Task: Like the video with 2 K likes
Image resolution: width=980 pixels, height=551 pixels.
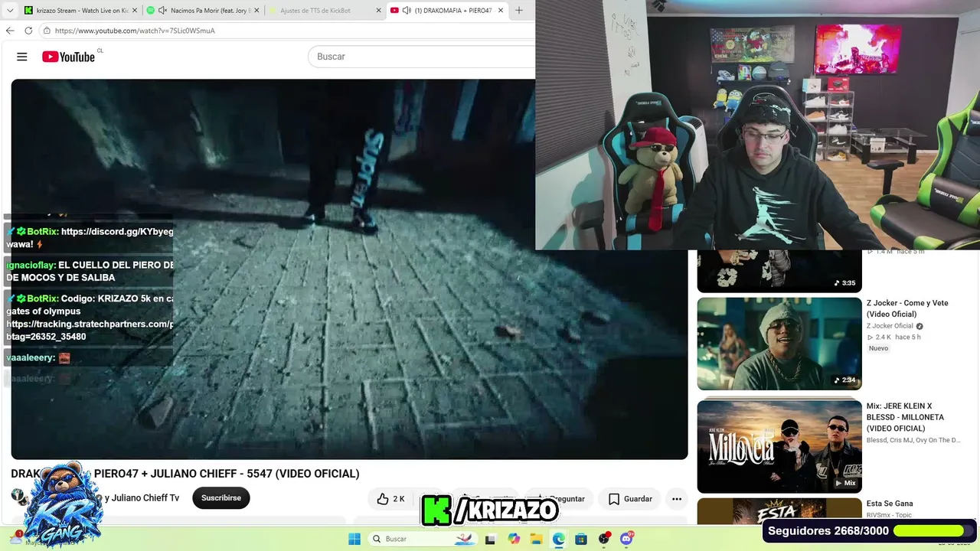Action: [x=390, y=499]
